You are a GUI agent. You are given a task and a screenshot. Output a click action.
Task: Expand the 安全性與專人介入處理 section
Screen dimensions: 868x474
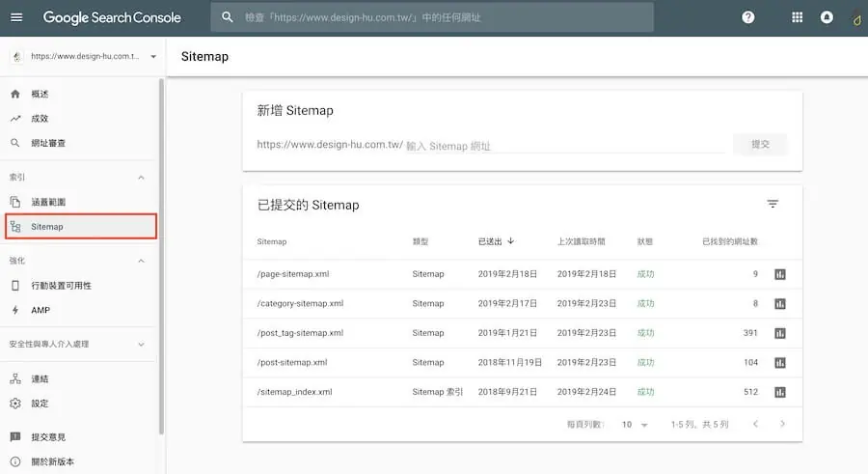tap(141, 345)
